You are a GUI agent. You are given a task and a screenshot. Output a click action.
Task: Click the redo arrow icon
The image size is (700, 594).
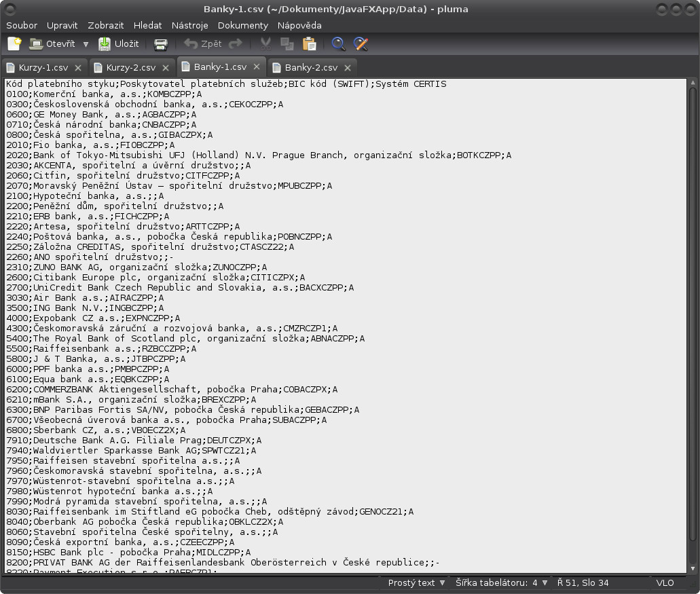tap(236, 43)
